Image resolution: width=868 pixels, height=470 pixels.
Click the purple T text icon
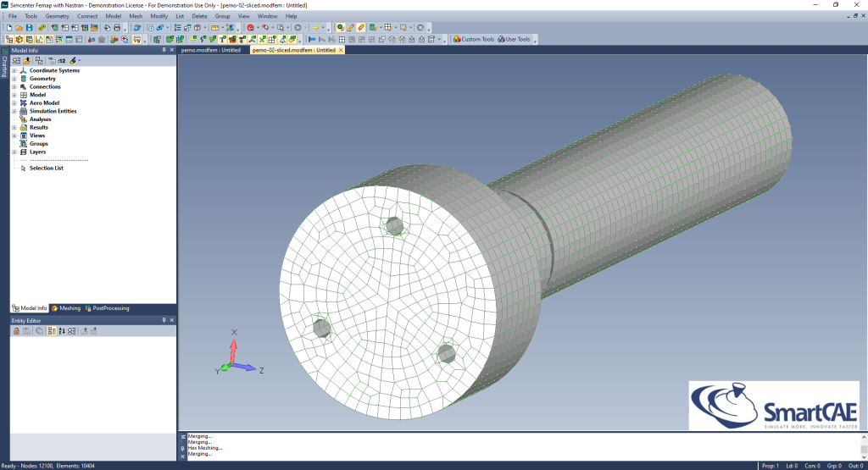pyautogui.click(x=223, y=39)
